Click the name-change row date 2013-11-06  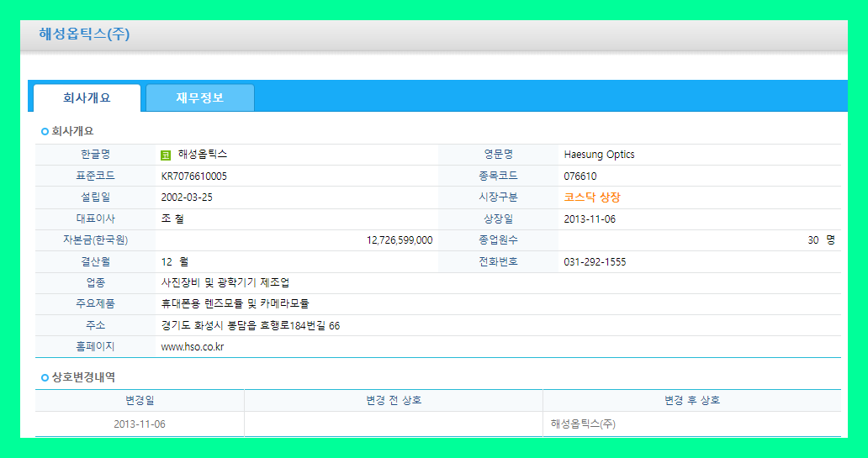pos(140,424)
